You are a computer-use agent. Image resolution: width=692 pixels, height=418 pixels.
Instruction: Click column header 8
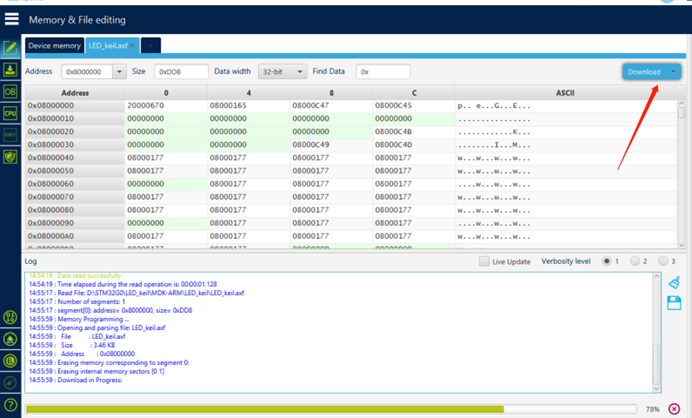pos(331,93)
